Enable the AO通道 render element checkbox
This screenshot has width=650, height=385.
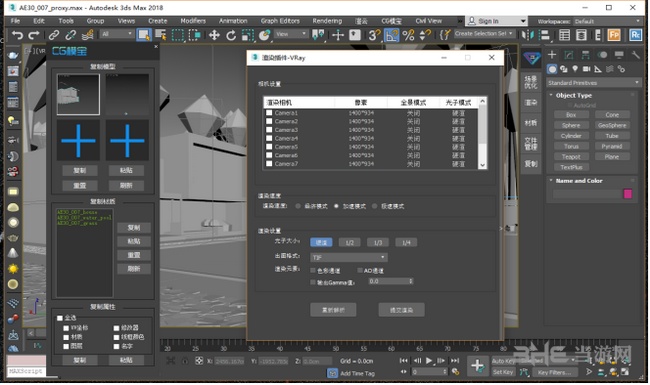(x=360, y=271)
